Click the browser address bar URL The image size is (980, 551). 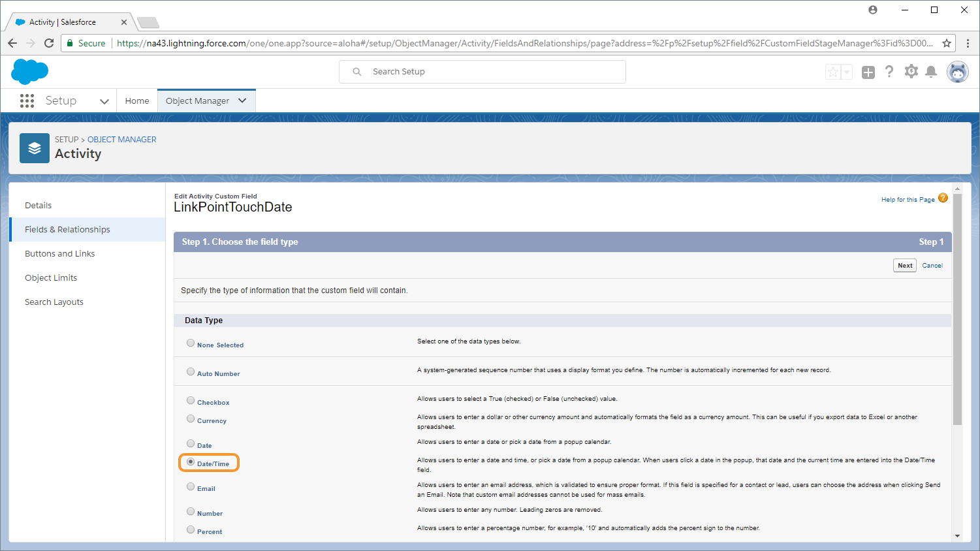click(525, 43)
